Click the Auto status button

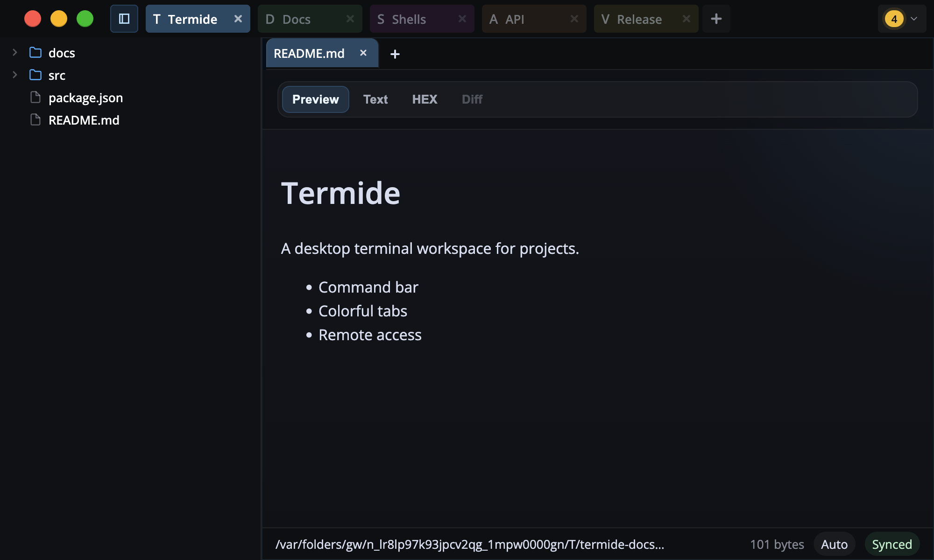[x=834, y=544]
